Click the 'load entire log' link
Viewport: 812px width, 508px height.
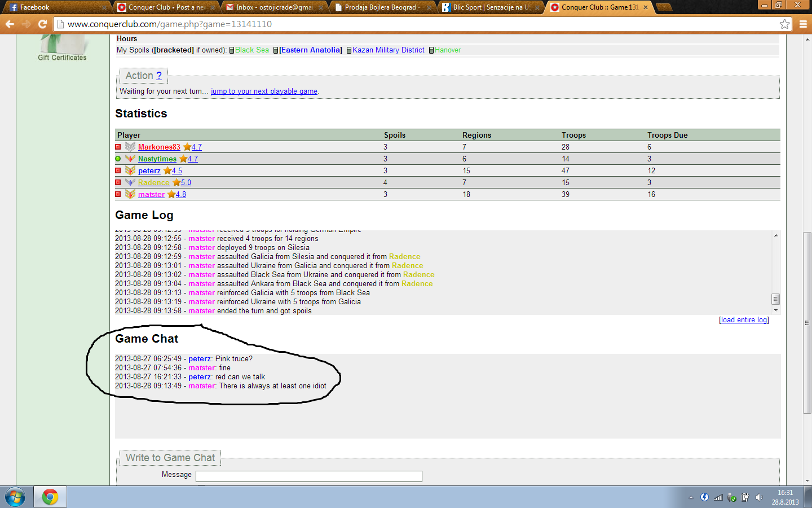[744, 320]
